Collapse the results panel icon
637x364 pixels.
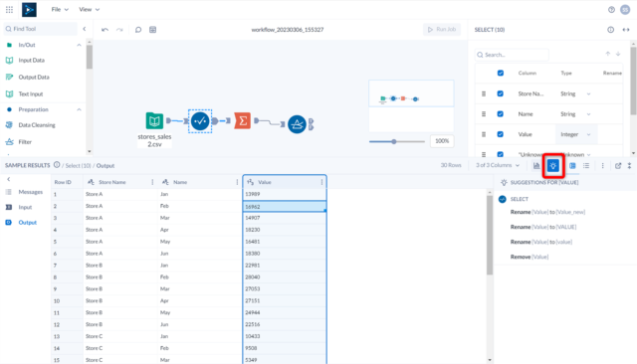[x=630, y=165]
